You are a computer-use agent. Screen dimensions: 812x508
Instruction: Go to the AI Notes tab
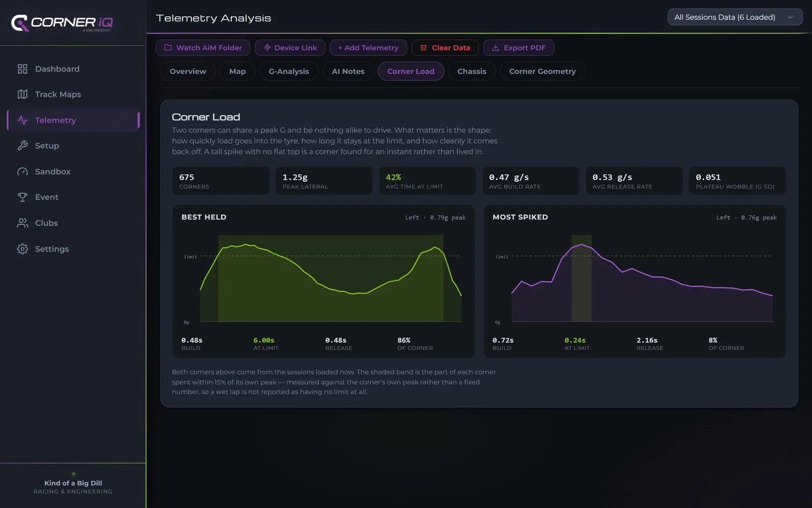pyautogui.click(x=348, y=71)
